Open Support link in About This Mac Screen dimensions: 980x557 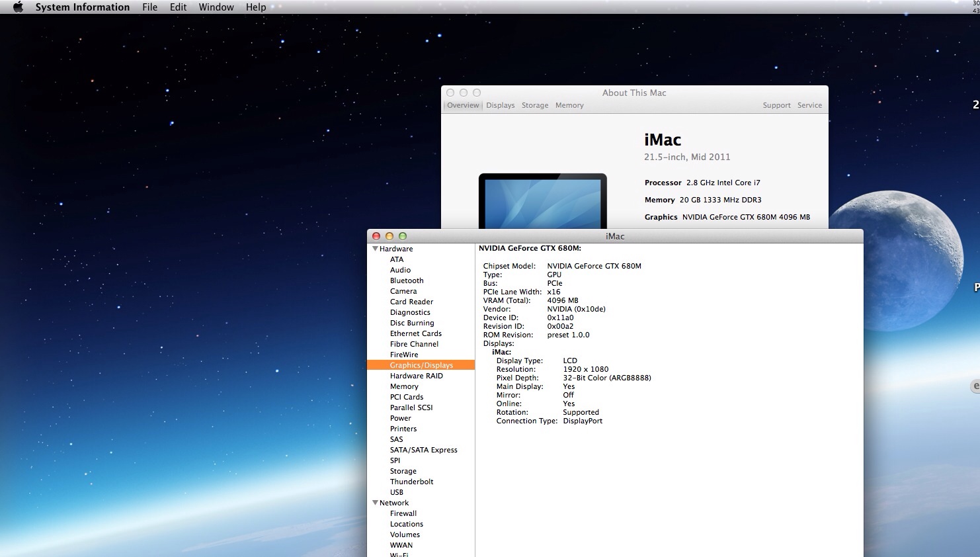pyautogui.click(x=776, y=105)
